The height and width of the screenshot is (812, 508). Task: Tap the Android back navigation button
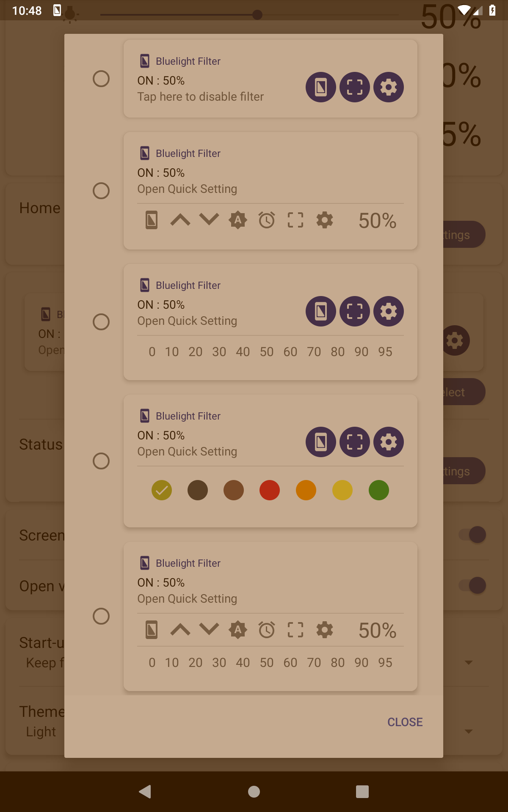click(x=145, y=791)
